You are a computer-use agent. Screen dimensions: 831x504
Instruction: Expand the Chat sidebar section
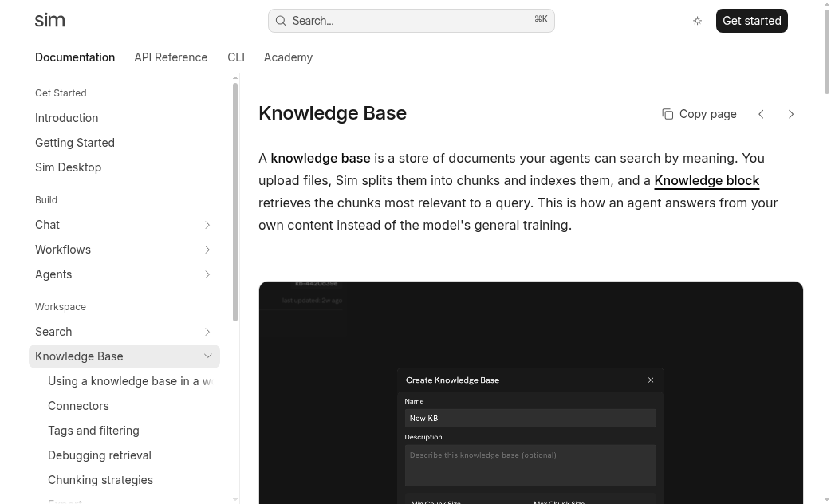click(207, 225)
